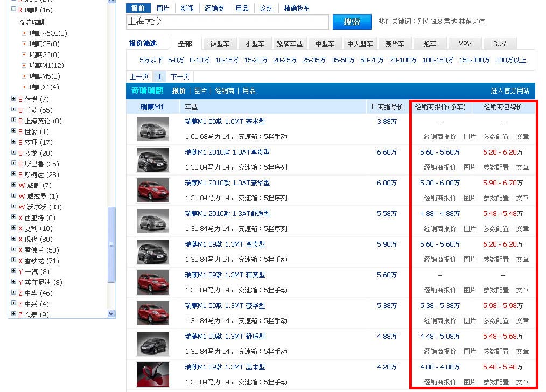Click the arrow icon beside 瑞麒M1(12)
The width and height of the screenshot is (546, 392).
tap(24, 66)
